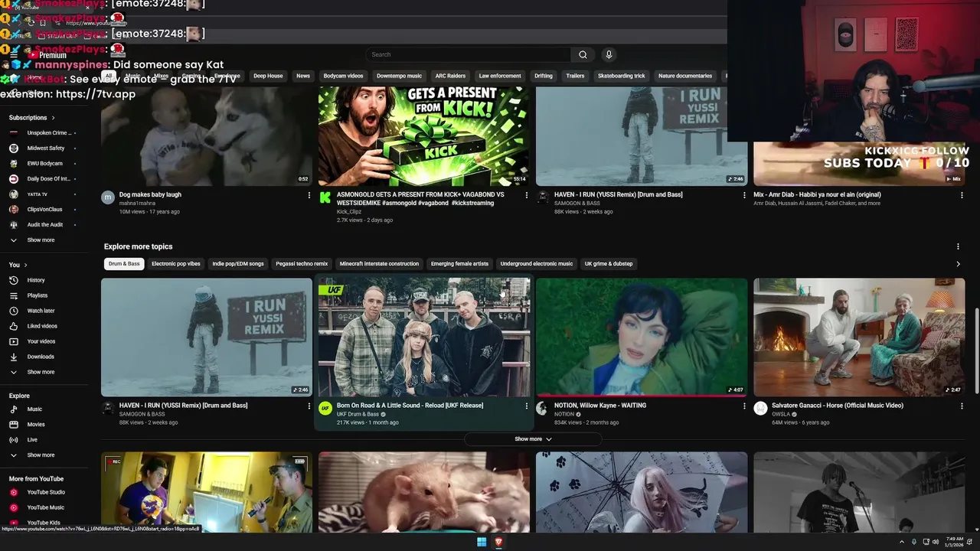This screenshot has height=551, width=980.
Task: Show more items under Explore section
Action: (41, 455)
